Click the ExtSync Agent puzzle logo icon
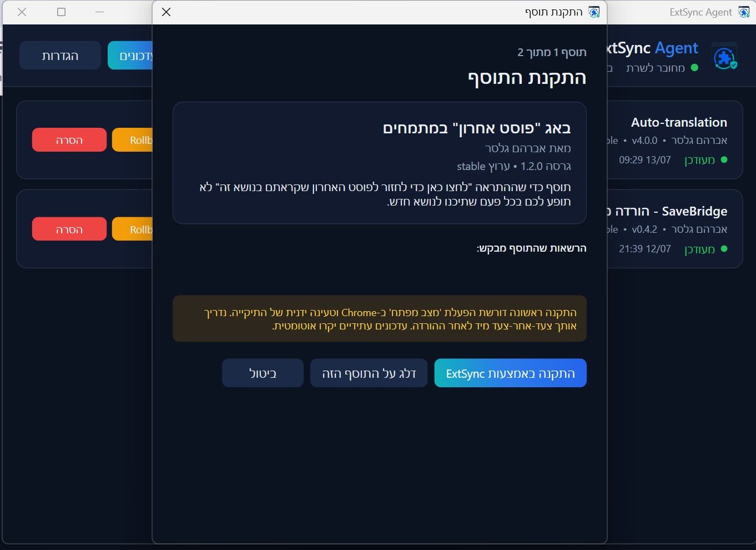This screenshot has width=756, height=550. 725,56
